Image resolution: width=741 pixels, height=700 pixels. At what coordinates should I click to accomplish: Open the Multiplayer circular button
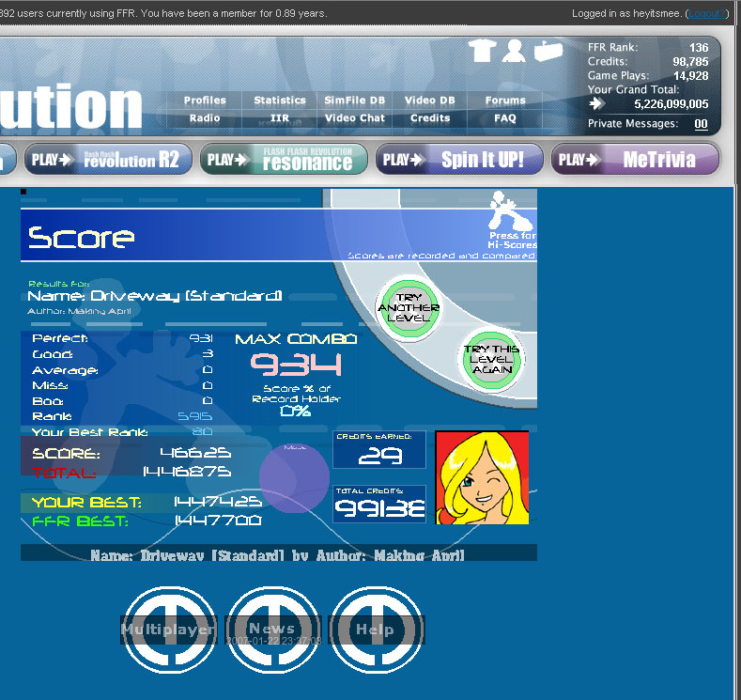169,630
